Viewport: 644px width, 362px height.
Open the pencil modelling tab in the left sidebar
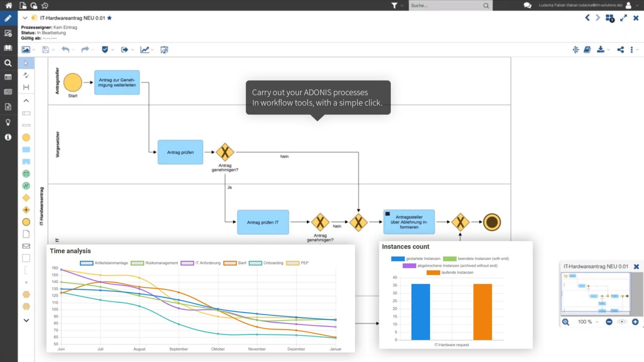click(8, 18)
